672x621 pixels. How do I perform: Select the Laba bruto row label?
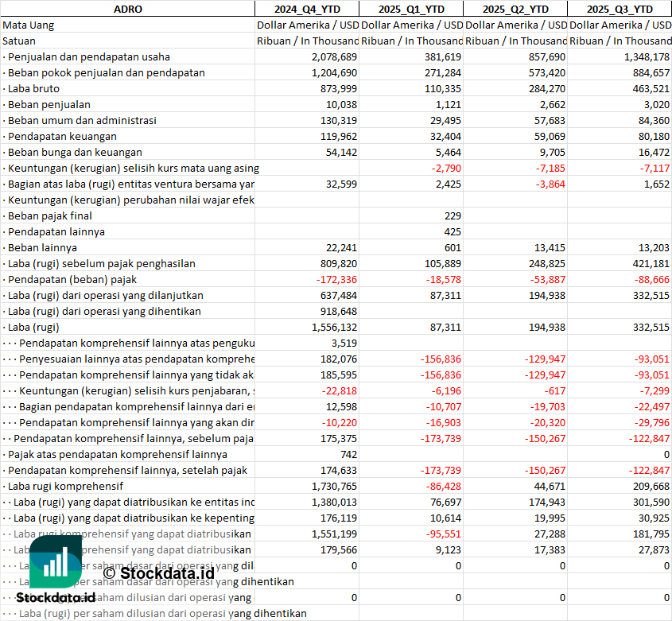[33, 88]
